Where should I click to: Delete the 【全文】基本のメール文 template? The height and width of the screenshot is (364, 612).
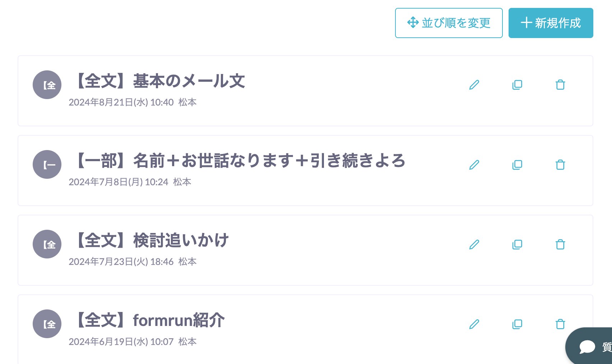point(560,85)
